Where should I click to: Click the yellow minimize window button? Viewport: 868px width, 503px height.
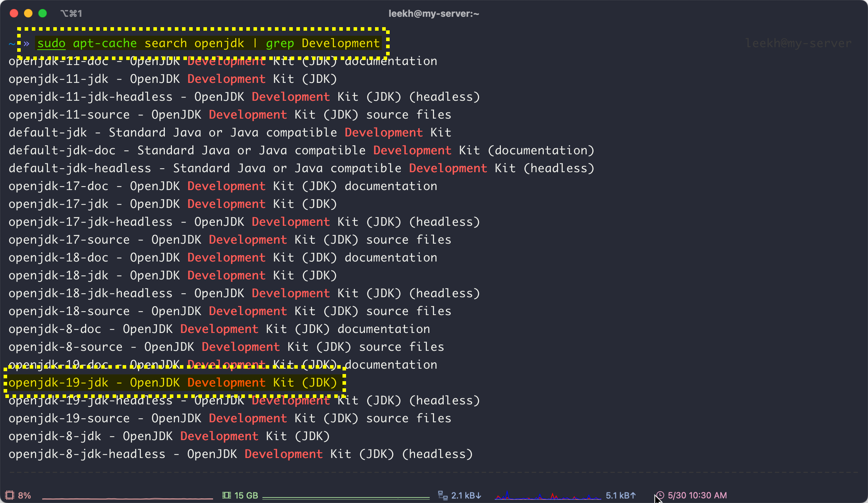click(28, 13)
